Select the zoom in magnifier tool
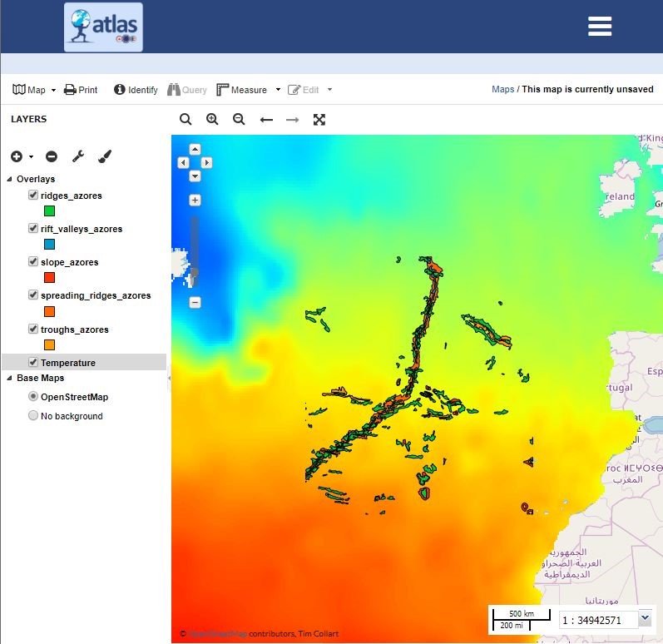Image resolution: width=663 pixels, height=644 pixels. (x=212, y=120)
